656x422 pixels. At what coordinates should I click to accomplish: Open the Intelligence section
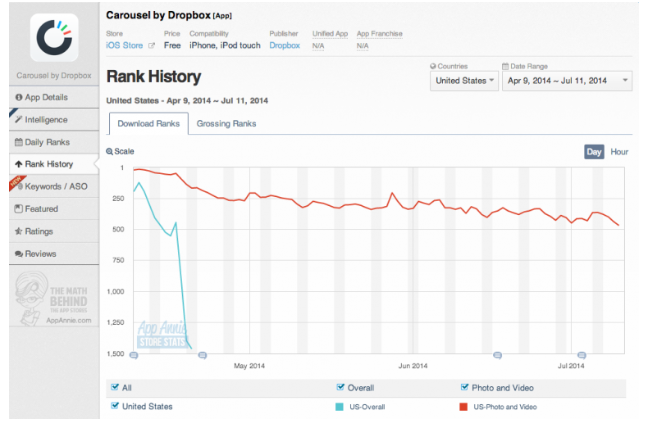point(54,120)
